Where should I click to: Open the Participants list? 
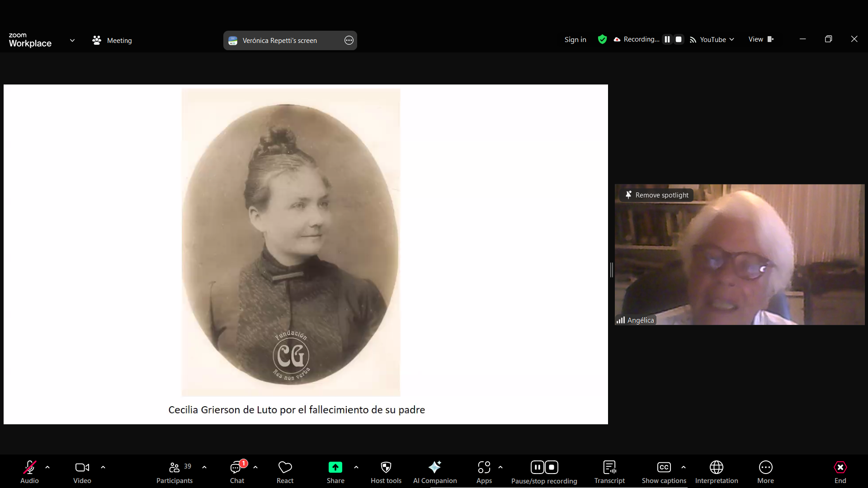[175, 471]
